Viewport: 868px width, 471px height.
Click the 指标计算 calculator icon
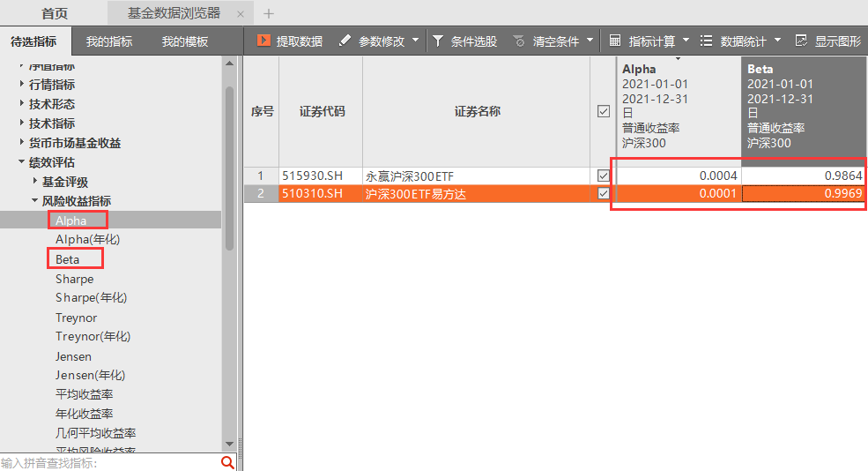(x=615, y=41)
